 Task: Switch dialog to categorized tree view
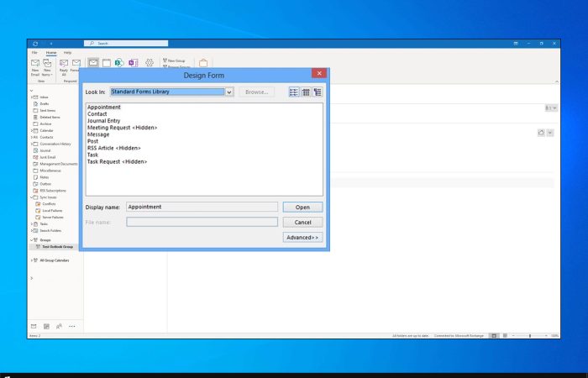click(x=318, y=92)
